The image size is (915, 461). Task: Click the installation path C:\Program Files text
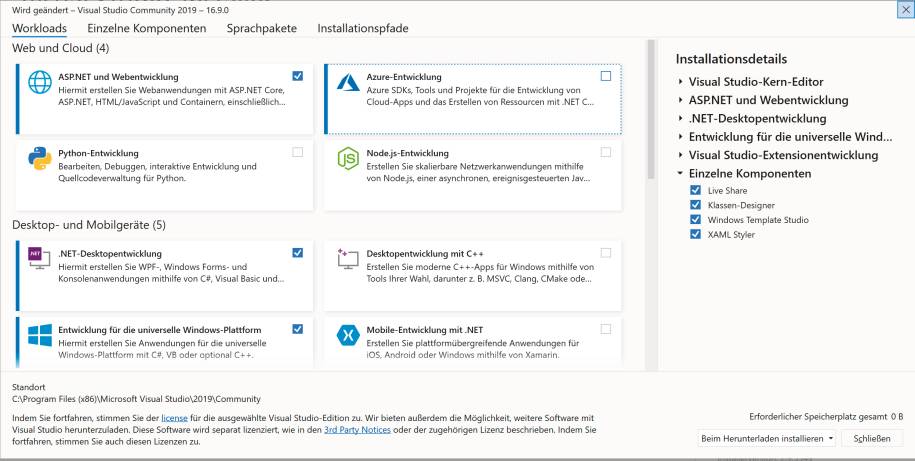(136, 399)
